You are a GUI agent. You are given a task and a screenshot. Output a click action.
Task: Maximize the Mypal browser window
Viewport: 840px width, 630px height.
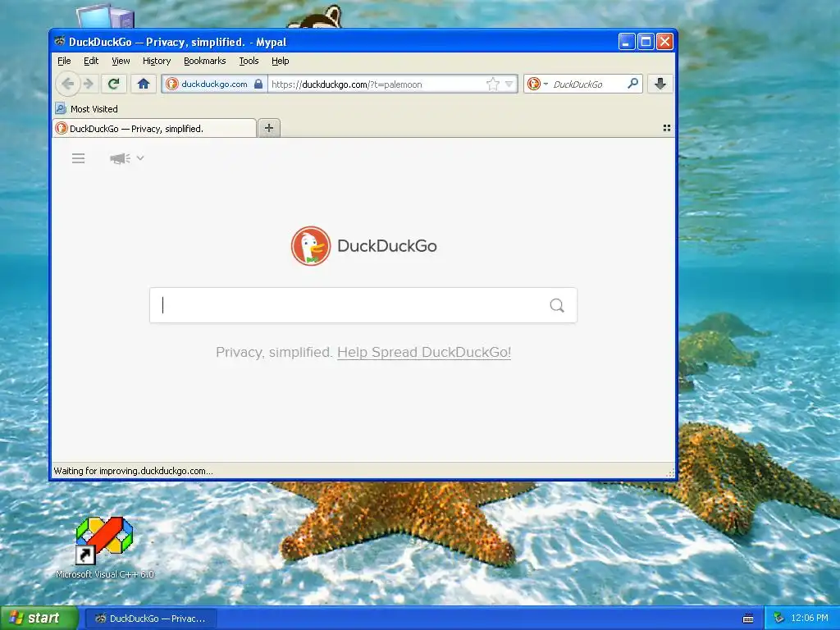pyautogui.click(x=646, y=42)
